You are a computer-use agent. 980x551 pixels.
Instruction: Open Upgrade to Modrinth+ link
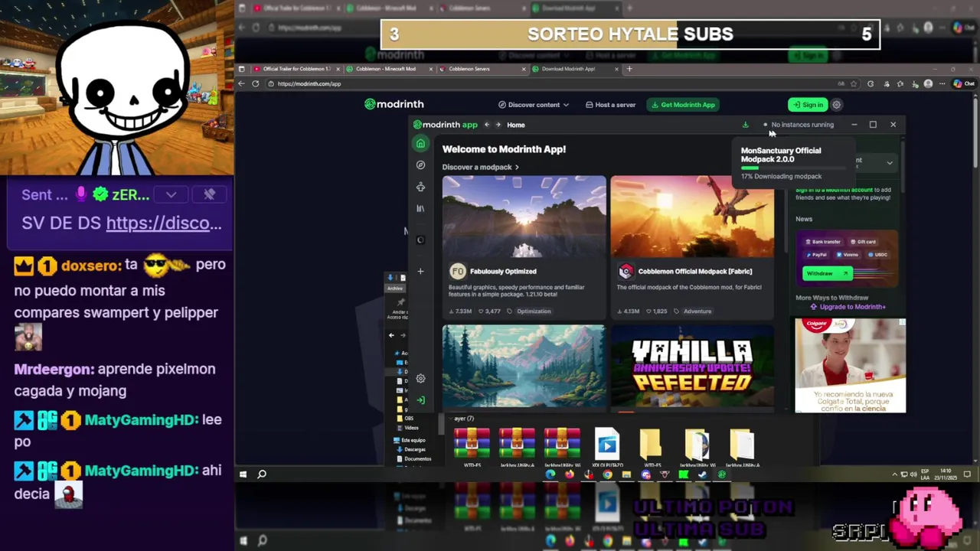[x=848, y=307]
